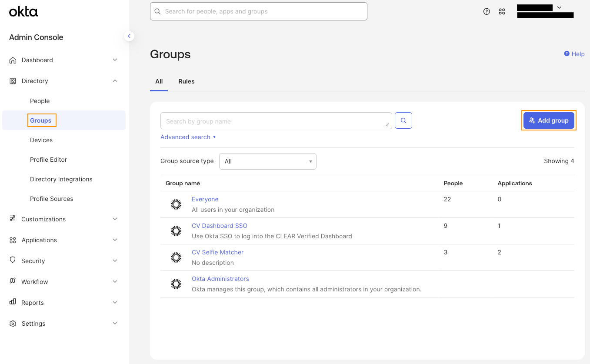The image size is (590, 364).
Task: Click the Directory icon in sidebar
Action: pyautogui.click(x=13, y=81)
